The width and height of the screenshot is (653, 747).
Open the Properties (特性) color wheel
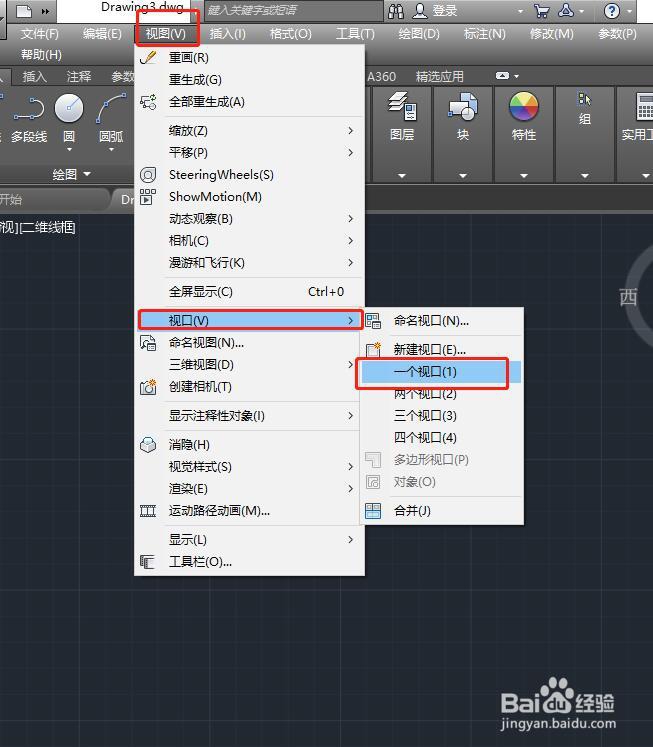(523, 106)
